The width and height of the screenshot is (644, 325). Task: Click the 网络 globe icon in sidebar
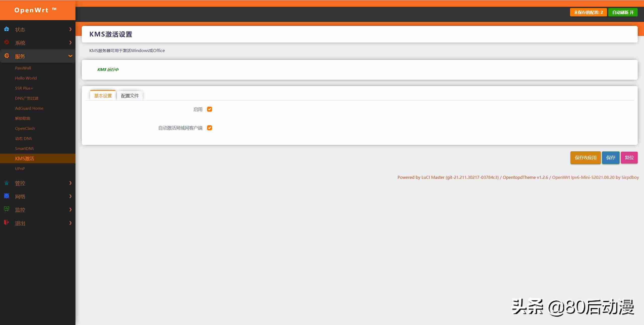click(7, 196)
